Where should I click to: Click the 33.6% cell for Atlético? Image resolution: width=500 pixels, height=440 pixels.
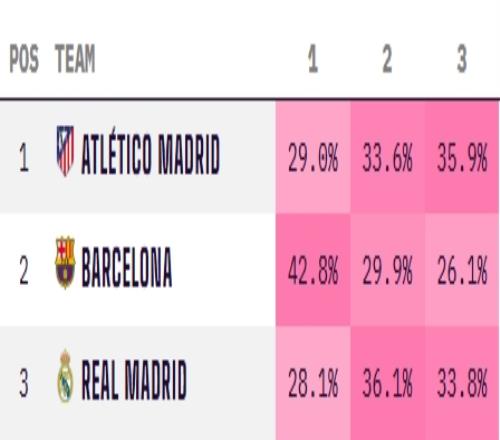click(x=388, y=157)
